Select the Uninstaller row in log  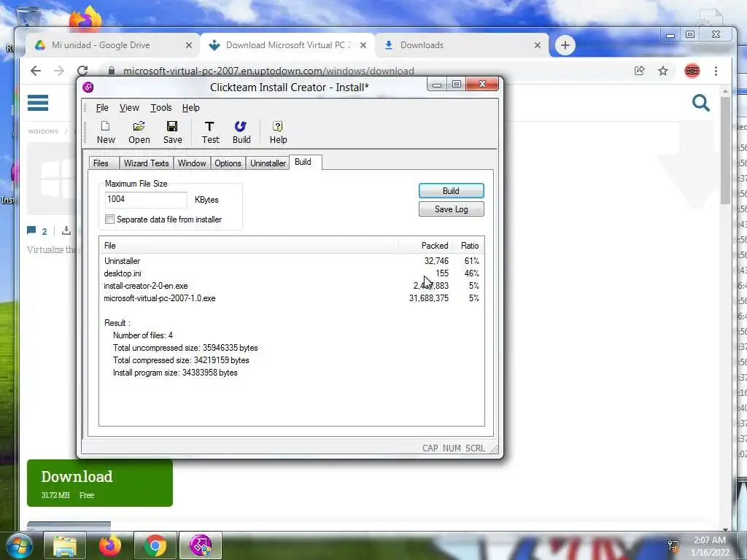[292, 261]
